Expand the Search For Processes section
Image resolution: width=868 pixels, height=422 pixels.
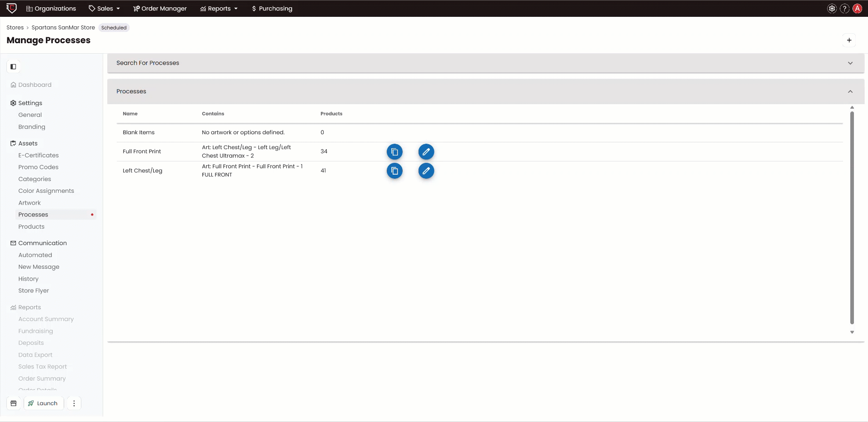pyautogui.click(x=850, y=63)
